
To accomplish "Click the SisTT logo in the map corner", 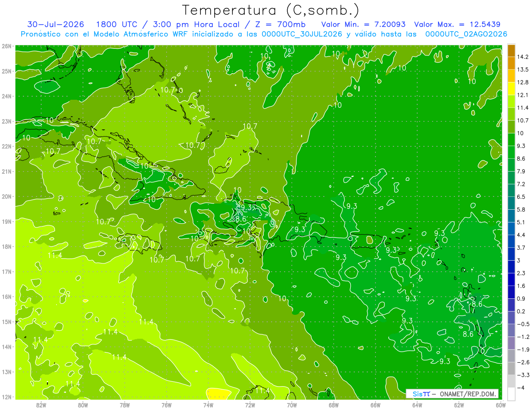I will (x=421, y=394).
